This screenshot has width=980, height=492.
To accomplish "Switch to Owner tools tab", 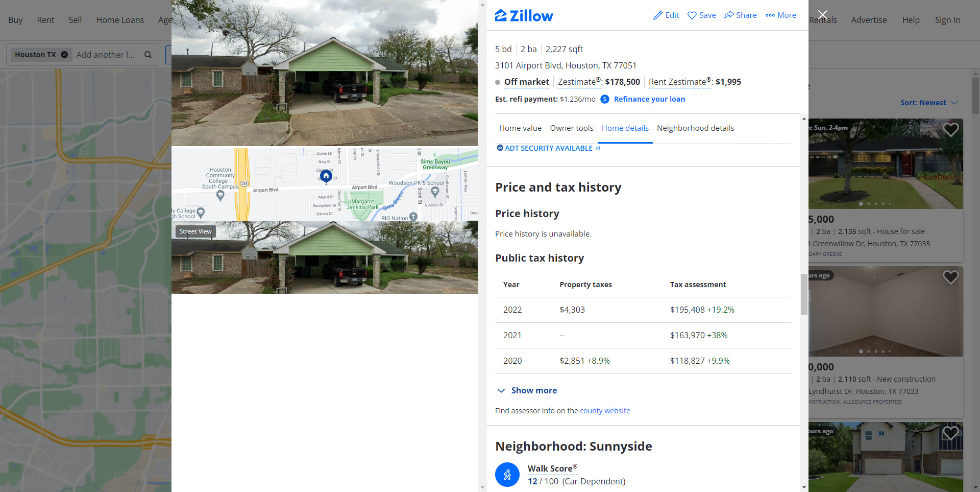I will pos(572,128).
